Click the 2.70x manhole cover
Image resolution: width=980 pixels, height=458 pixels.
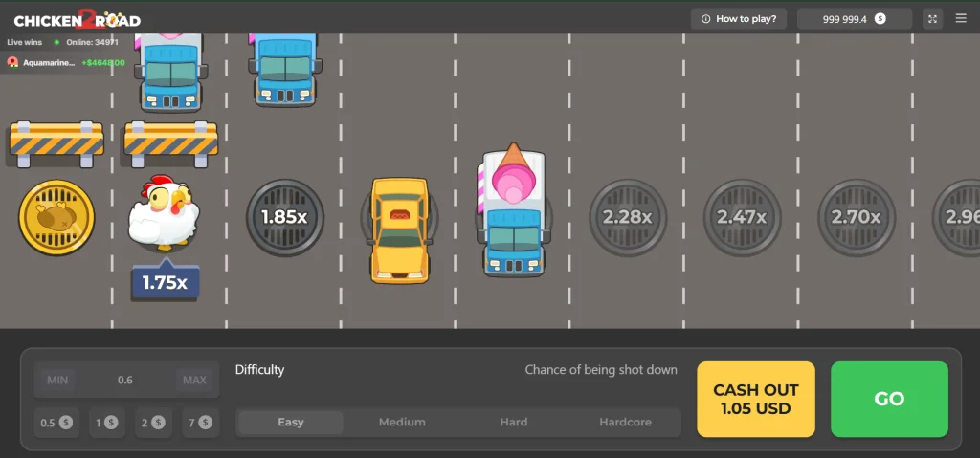point(857,217)
